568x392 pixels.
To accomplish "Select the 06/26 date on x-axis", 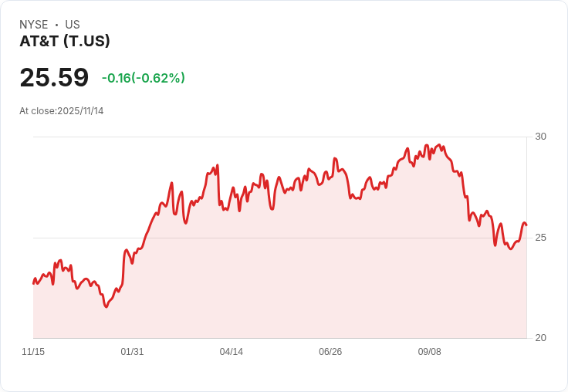I will [x=330, y=352].
